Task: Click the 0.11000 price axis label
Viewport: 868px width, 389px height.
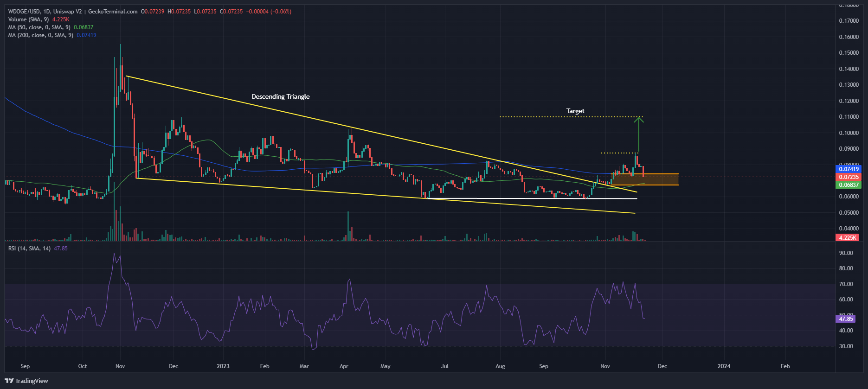Action: (849, 117)
